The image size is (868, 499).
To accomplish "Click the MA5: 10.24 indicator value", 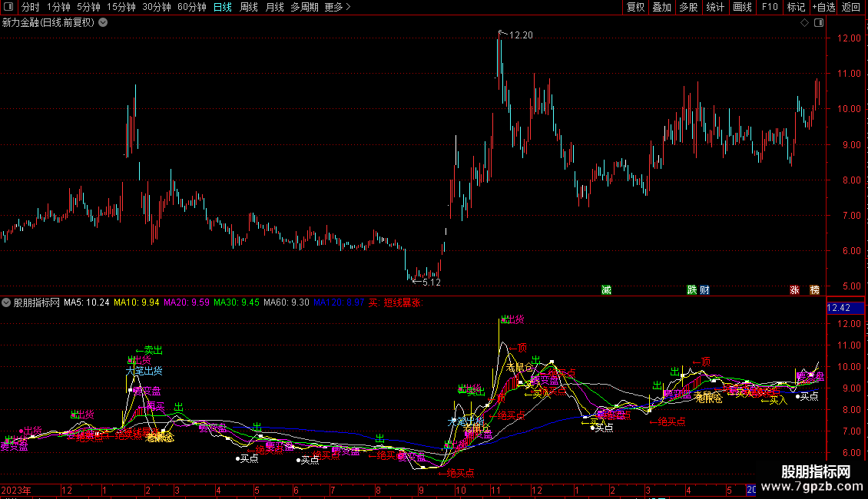I will [x=86, y=302].
